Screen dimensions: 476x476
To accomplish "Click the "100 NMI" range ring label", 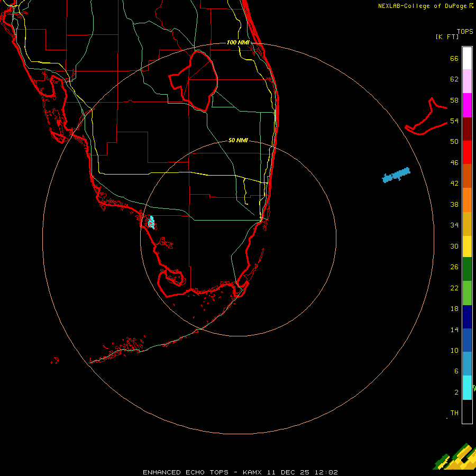I will click(x=239, y=42).
